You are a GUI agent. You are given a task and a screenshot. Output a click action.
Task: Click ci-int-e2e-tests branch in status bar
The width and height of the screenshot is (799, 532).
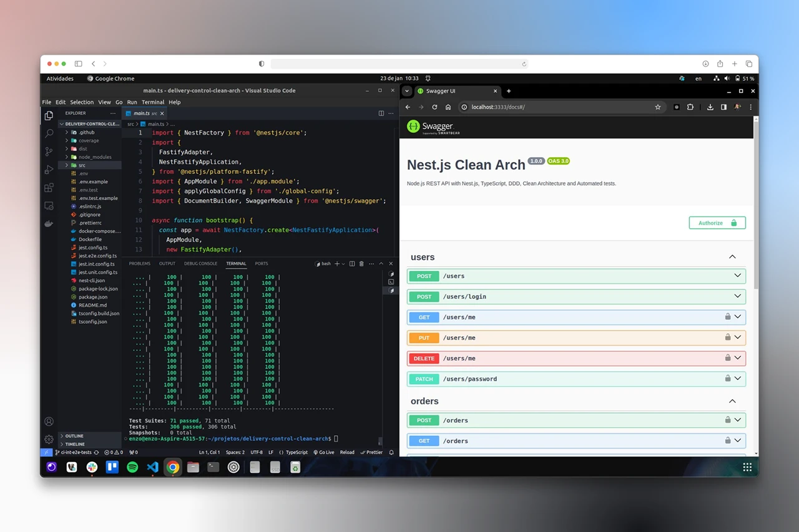click(x=73, y=452)
